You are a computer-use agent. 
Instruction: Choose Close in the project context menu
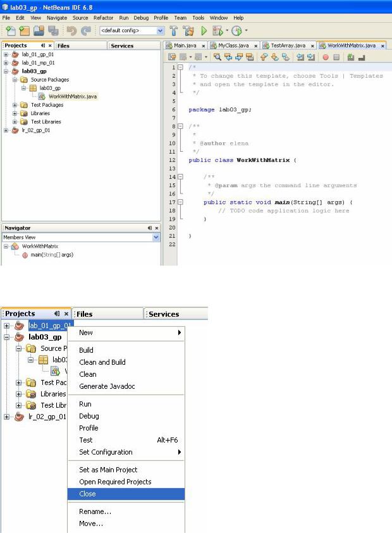(x=126, y=494)
